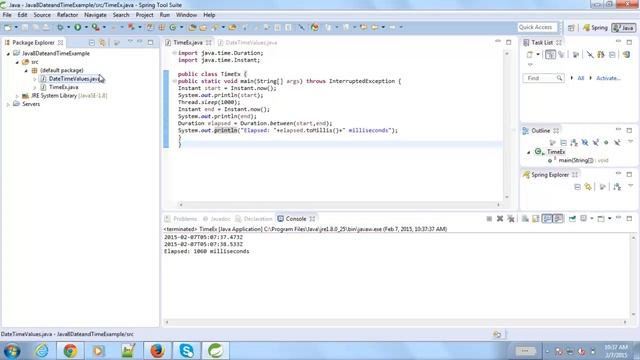
Task: Open Run button dropdown arrow
Action: (x=86, y=27)
